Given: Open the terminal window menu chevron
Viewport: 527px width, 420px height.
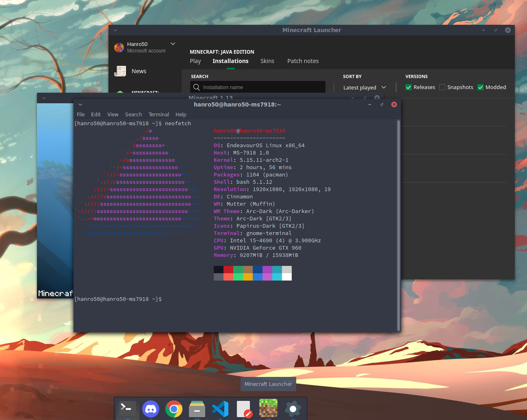Looking at the screenshot, I should pos(80,104).
